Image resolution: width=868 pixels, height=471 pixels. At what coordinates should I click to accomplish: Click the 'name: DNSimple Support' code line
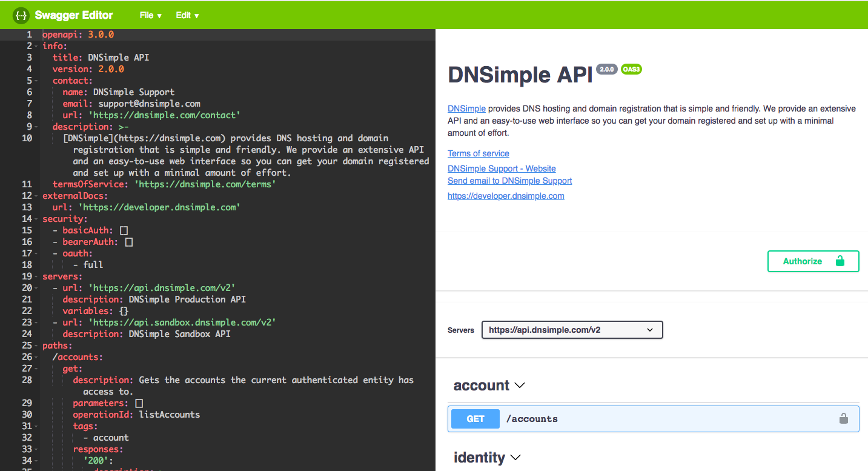119,92
